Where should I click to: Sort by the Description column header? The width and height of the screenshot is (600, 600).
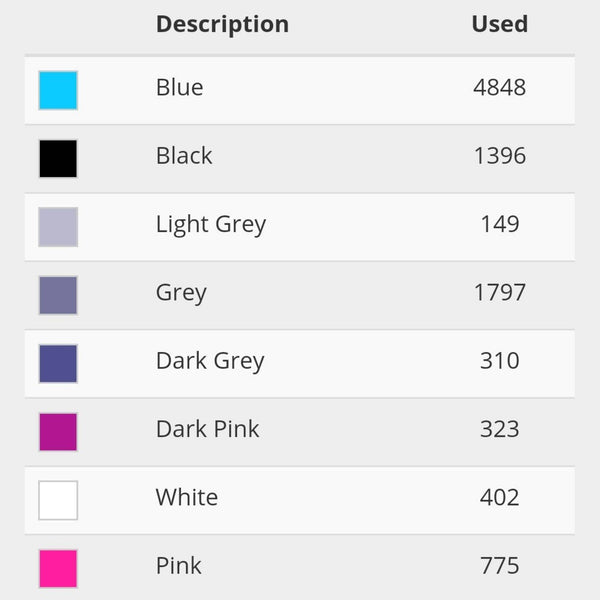(x=222, y=24)
